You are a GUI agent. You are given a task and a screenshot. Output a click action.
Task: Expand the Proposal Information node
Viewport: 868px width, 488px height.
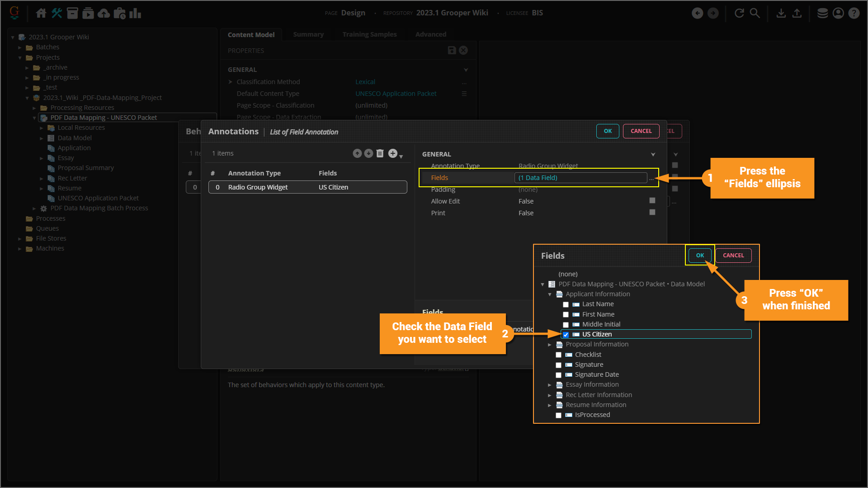[550, 345]
